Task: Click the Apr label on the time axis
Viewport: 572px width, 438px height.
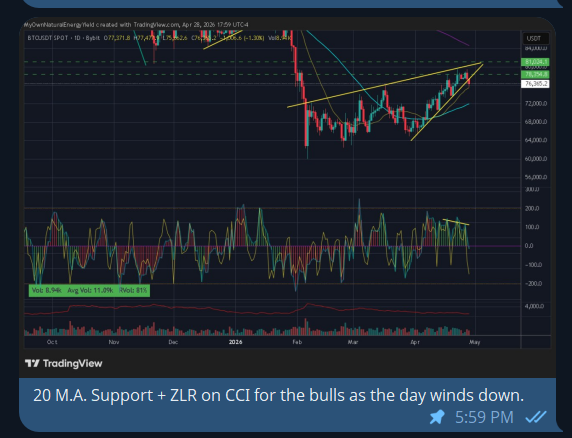Action: pyautogui.click(x=415, y=342)
